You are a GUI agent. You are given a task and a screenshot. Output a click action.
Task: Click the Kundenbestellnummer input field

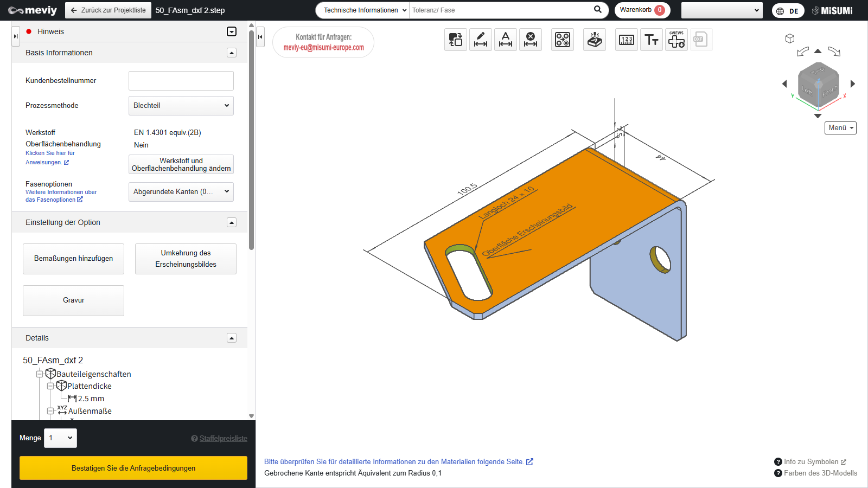[181, 81]
